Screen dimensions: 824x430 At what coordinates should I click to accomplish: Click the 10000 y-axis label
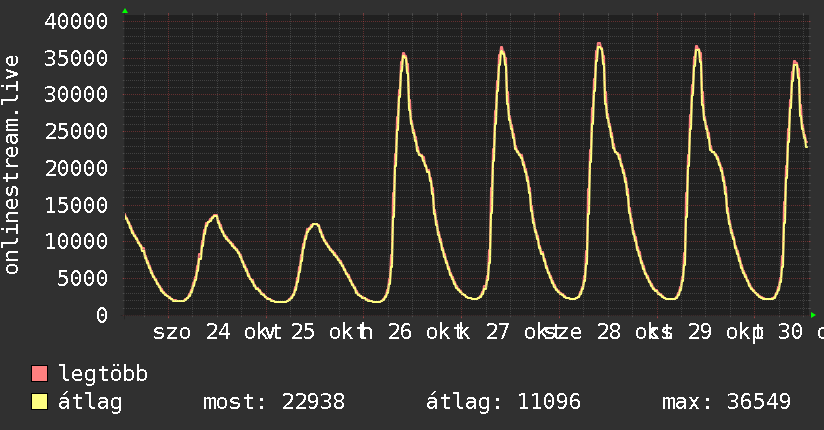pyautogui.click(x=76, y=242)
